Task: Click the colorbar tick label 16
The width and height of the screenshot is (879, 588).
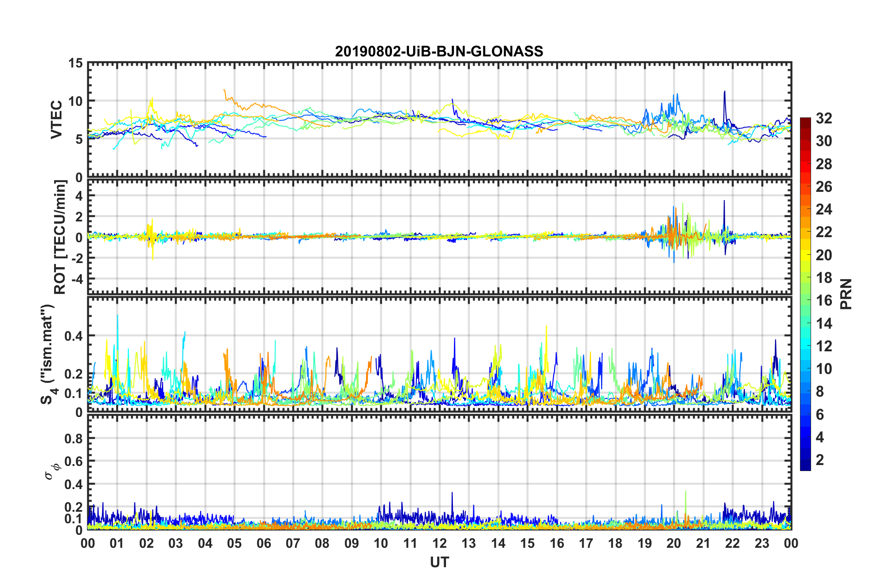Action: coord(824,300)
